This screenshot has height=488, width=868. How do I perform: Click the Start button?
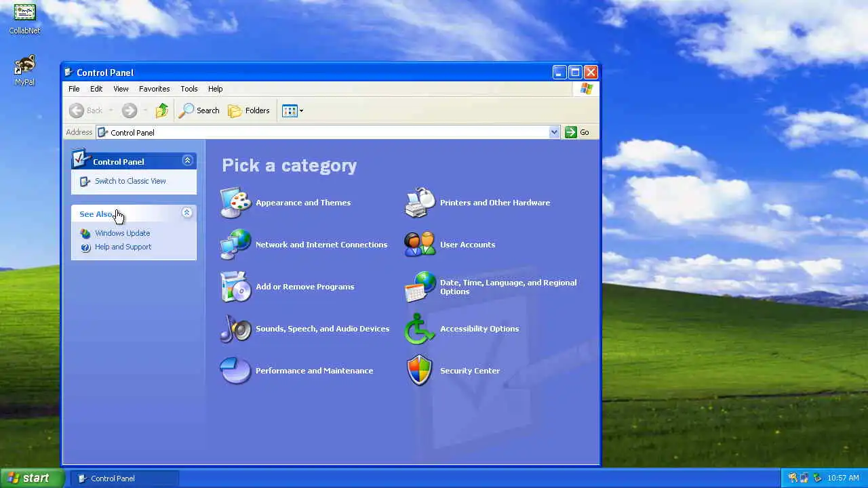point(32,478)
